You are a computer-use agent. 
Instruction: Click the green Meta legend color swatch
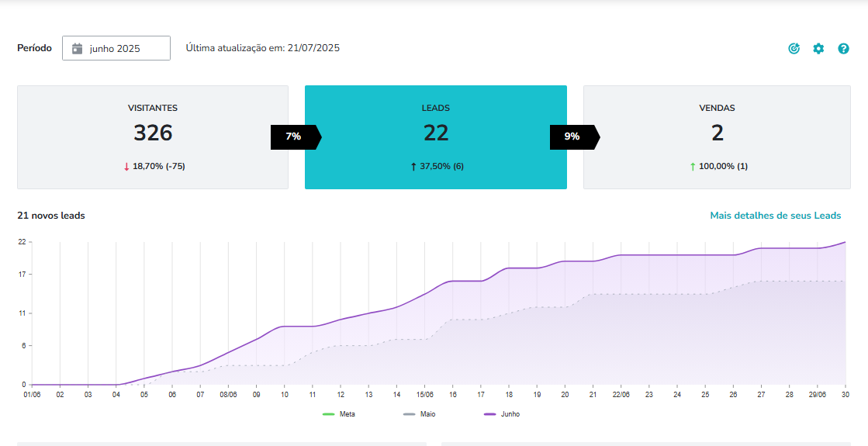point(328,414)
